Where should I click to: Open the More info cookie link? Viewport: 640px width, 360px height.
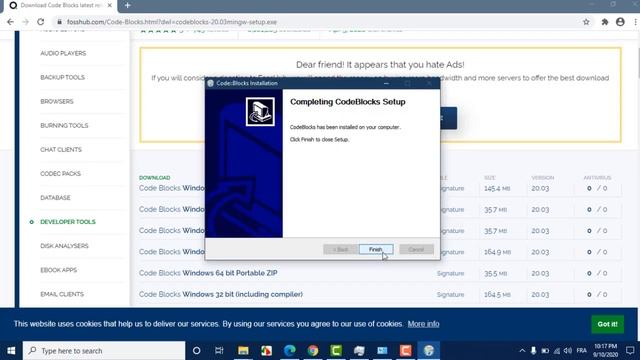pos(423,324)
